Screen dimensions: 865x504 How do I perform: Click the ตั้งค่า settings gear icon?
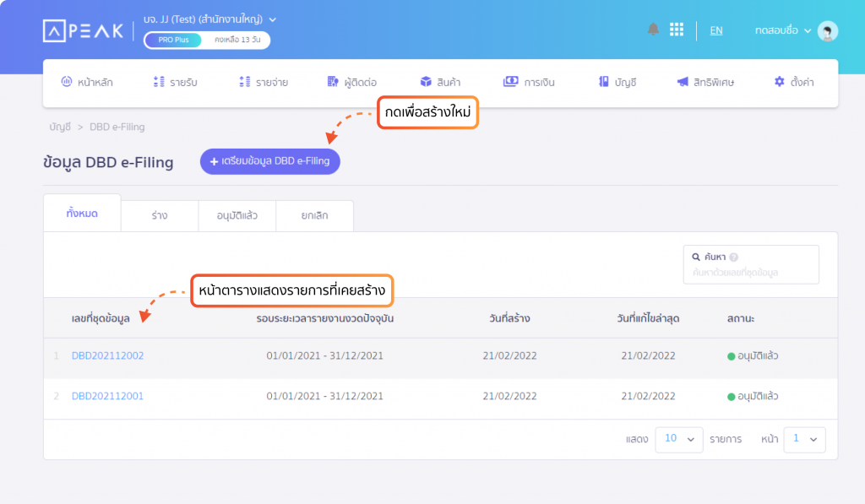click(x=779, y=82)
